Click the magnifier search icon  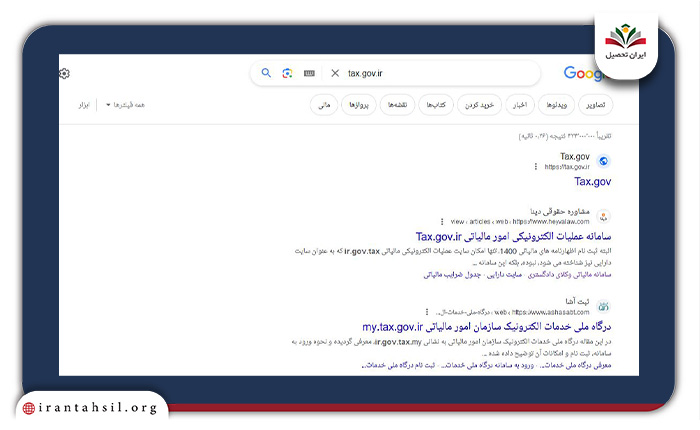[266, 73]
